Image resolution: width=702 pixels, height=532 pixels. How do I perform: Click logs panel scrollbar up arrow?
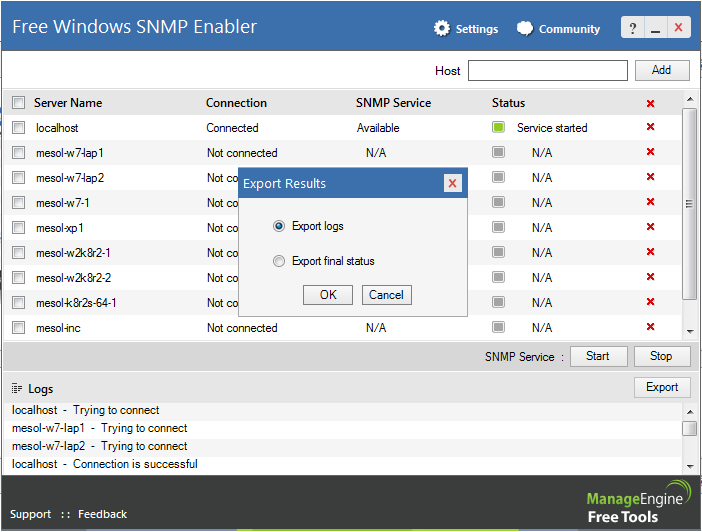click(x=690, y=412)
